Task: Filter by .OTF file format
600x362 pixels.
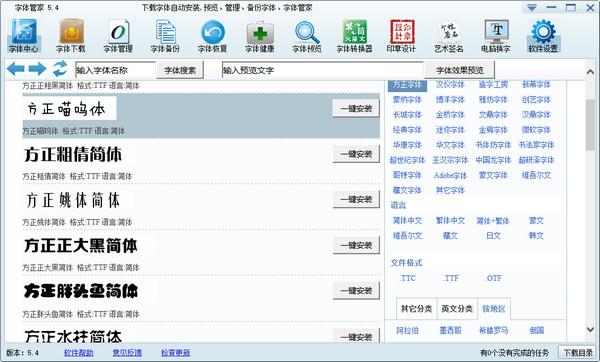Action: [x=494, y=278]
